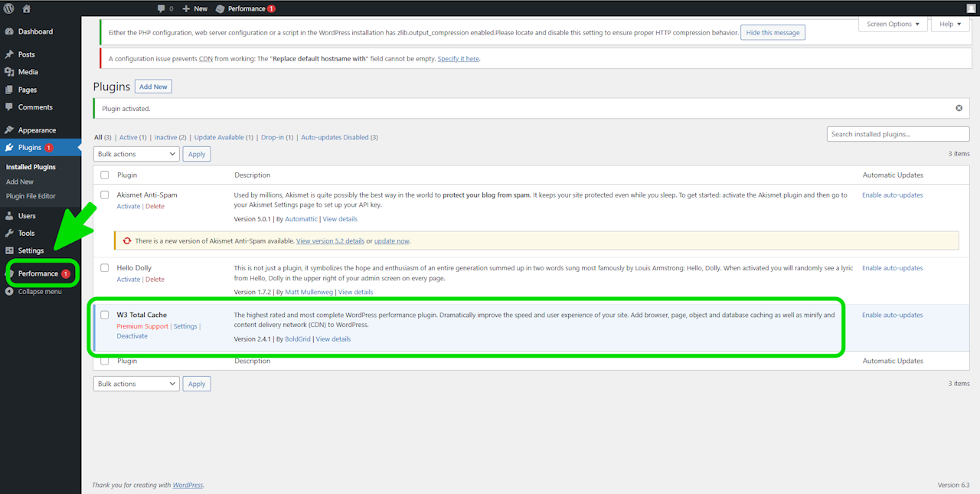
Task: Deactivate W3 Total Cache plugin
Action: pos(132,336)
